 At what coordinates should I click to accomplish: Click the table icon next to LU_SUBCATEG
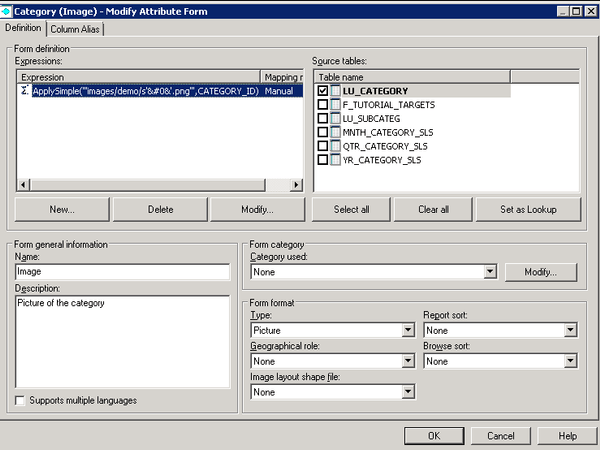pos(336,118)
